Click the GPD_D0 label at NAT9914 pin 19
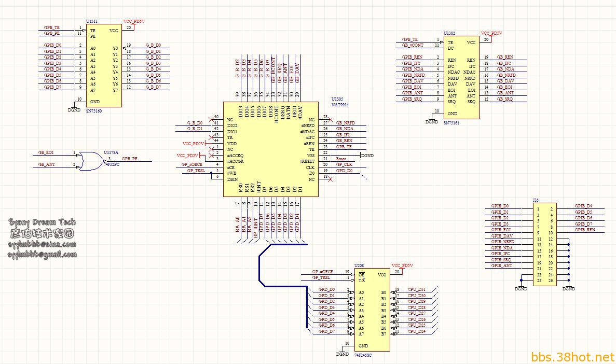This screenshot has width=616, height=364. tap(344, 171)
